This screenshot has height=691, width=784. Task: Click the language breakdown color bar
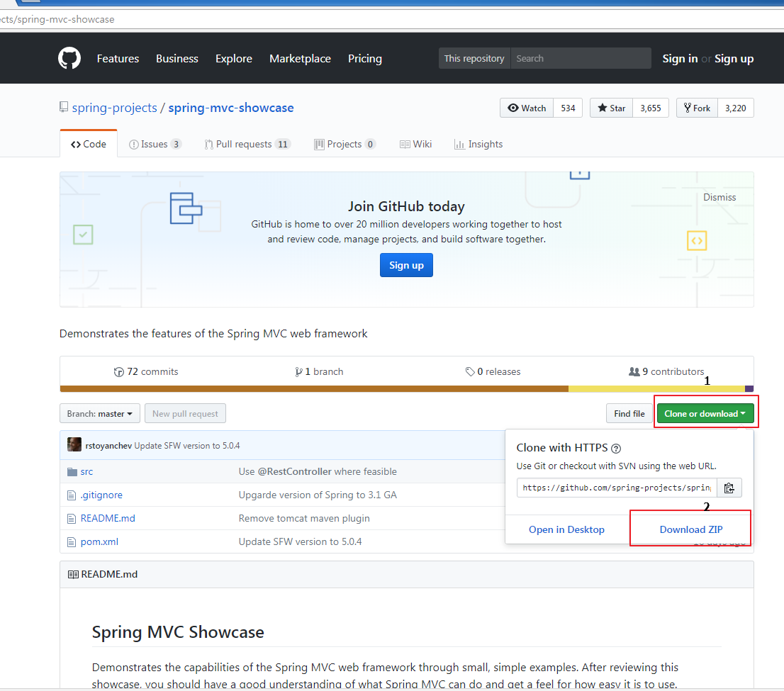coord(406,389)
